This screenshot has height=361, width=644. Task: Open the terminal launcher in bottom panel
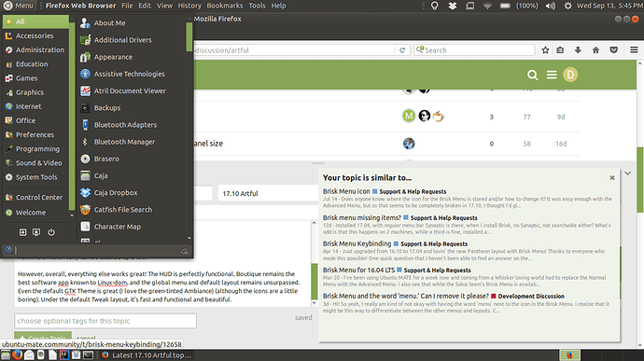(x=88, y=354)
